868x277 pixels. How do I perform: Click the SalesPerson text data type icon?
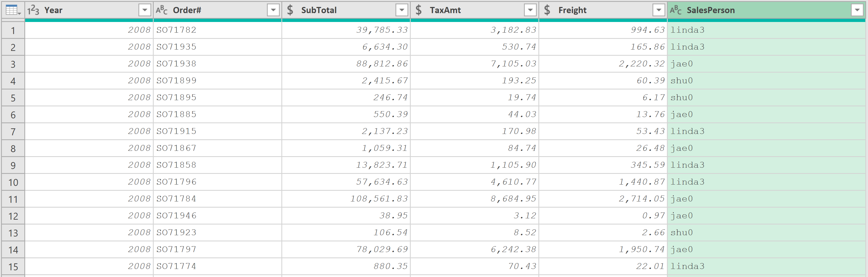click(675, 10)
